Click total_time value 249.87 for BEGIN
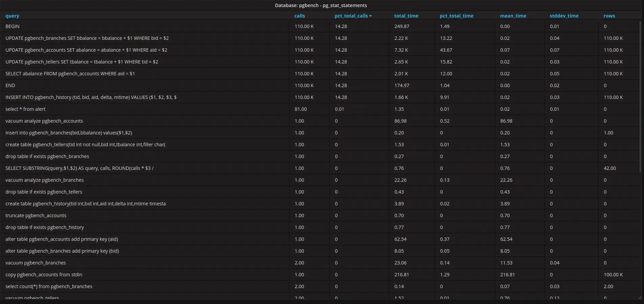Image resolution: width=644 pixels, height=304 pixels. pyautogui.click(x=402, y=26)
